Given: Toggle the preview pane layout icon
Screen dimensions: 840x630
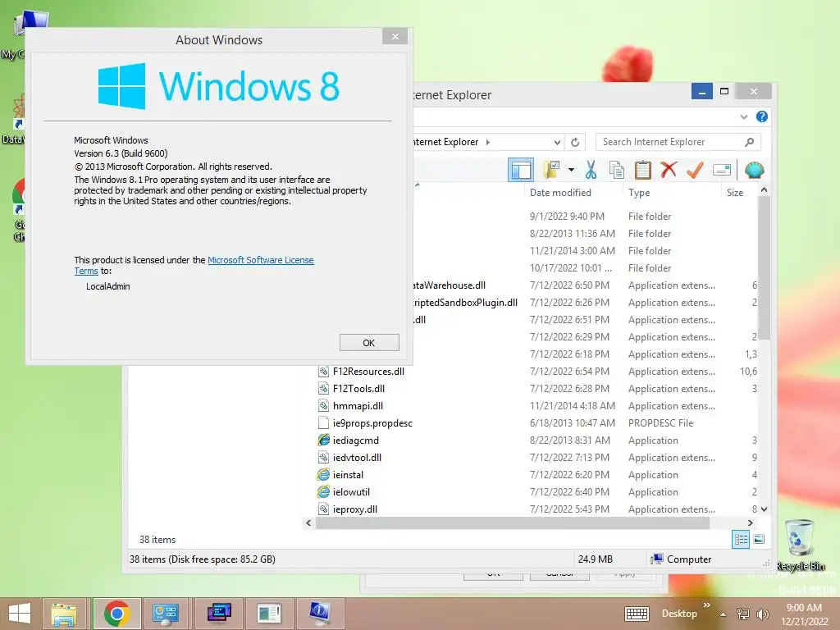Looking at the screenshot, I should pyautogui.click(x=520, y=171).
